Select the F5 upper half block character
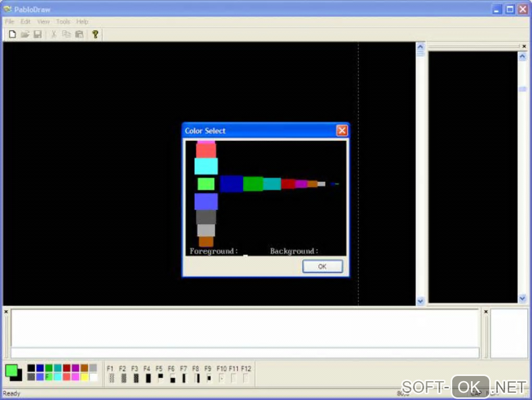Screen dimensions: 532x400 [160, 378]
